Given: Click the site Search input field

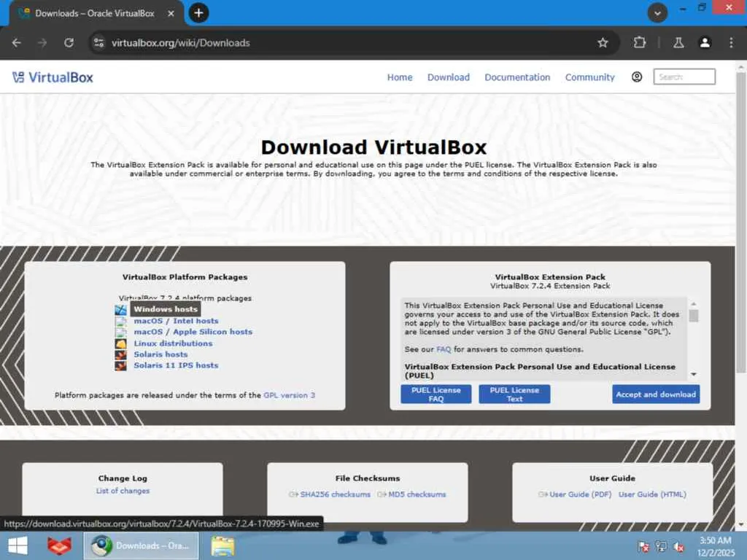Looking at the screenshot, I should click(684, 77).
